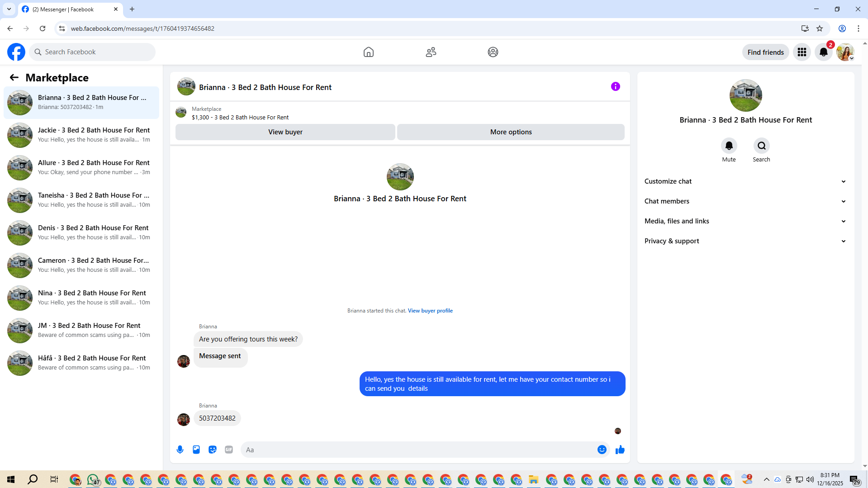Open the Windows notification center icon
Screen dimensions: 868x488
coord(854,479)
